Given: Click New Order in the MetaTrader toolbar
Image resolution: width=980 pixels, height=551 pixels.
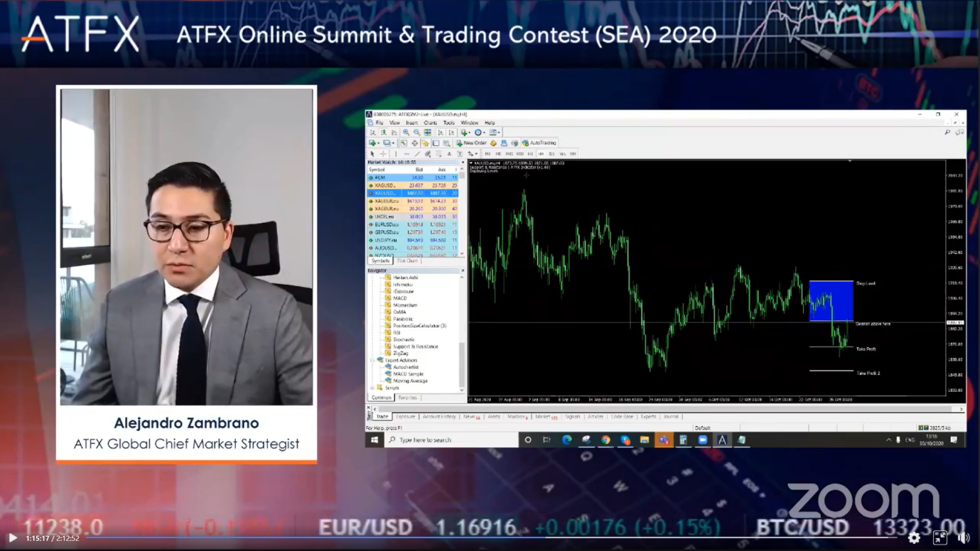Looking at the screenshot, I should point(471,143).
